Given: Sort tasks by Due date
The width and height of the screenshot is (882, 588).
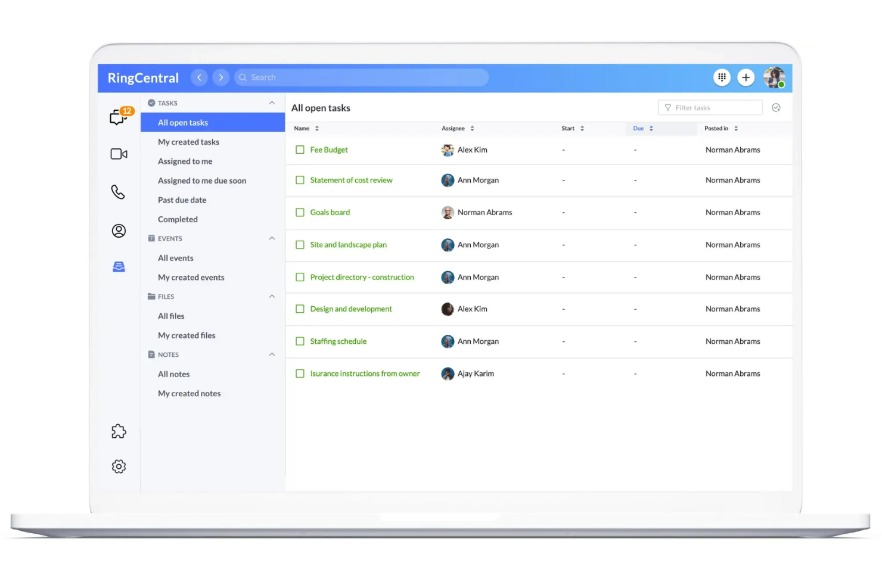Looking at the screenshot, I should [x=638, y=128].
